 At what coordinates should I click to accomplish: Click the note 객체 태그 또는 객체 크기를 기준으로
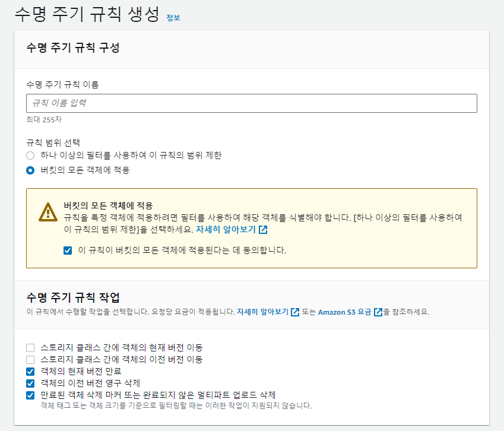click(x=176, y=405)
